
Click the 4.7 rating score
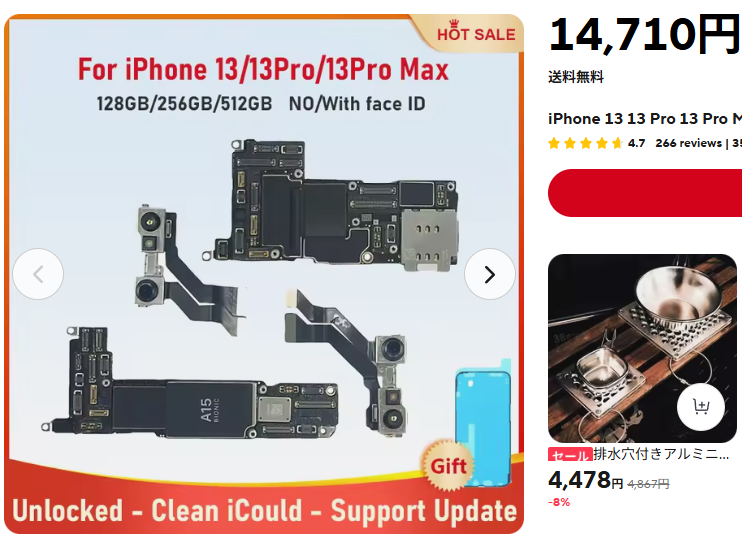(x=636, y=143)
